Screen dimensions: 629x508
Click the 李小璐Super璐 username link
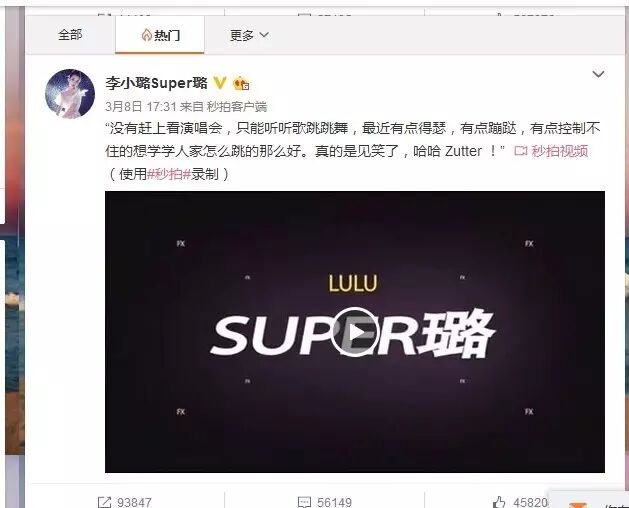pos(156,83)
